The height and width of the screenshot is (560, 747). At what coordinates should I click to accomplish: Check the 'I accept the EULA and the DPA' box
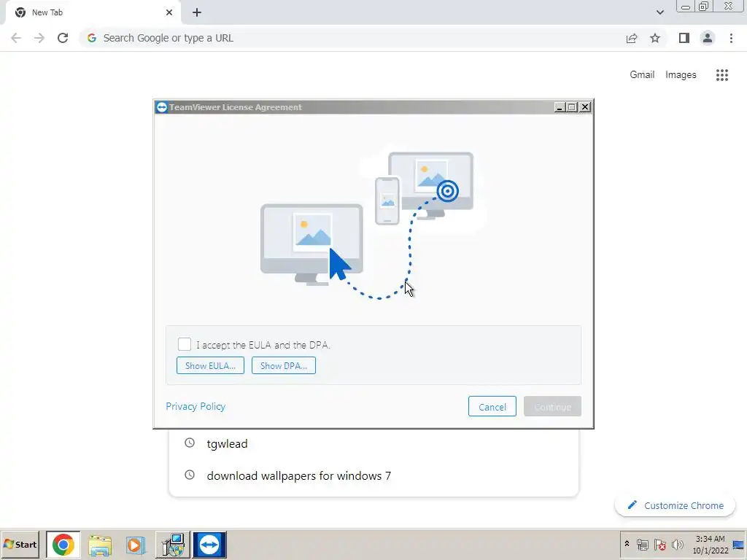[x=185, y=344]
